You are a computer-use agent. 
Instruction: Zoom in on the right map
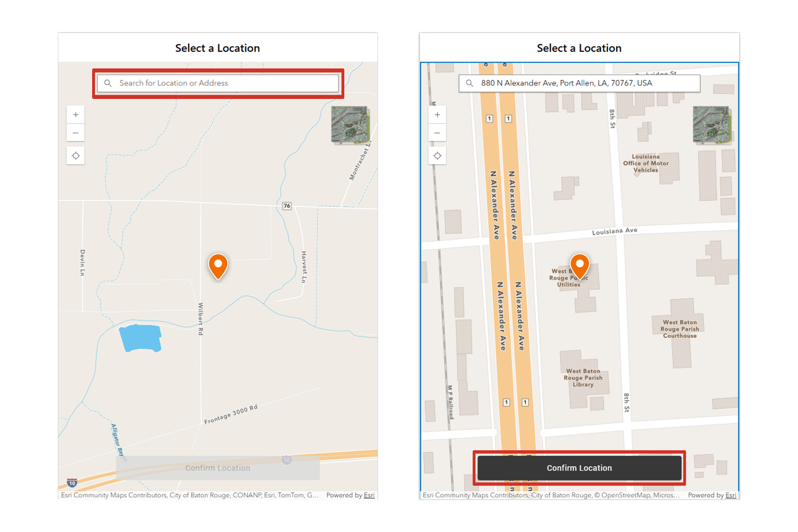point(437,115)
